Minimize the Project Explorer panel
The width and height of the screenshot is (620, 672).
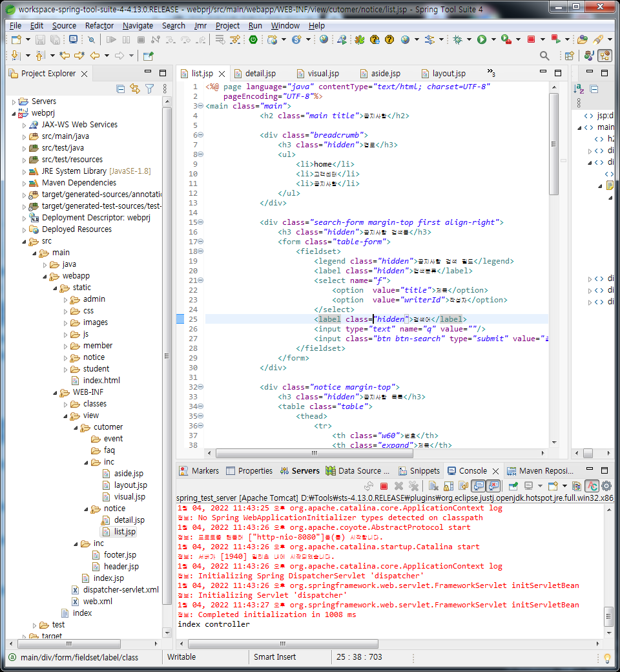pyautogui.click(x=148, y=72)
